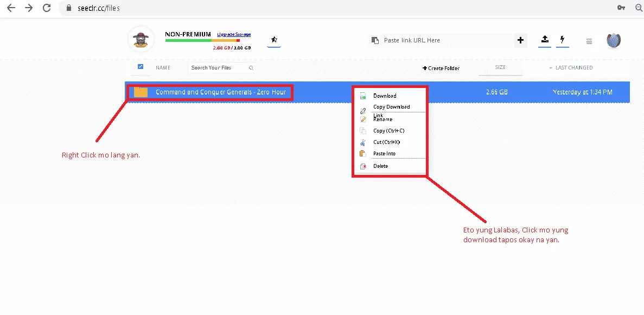Choose Paste Into from context menu
This screenshot has width=644, height=315.
(x=384, y=153)
